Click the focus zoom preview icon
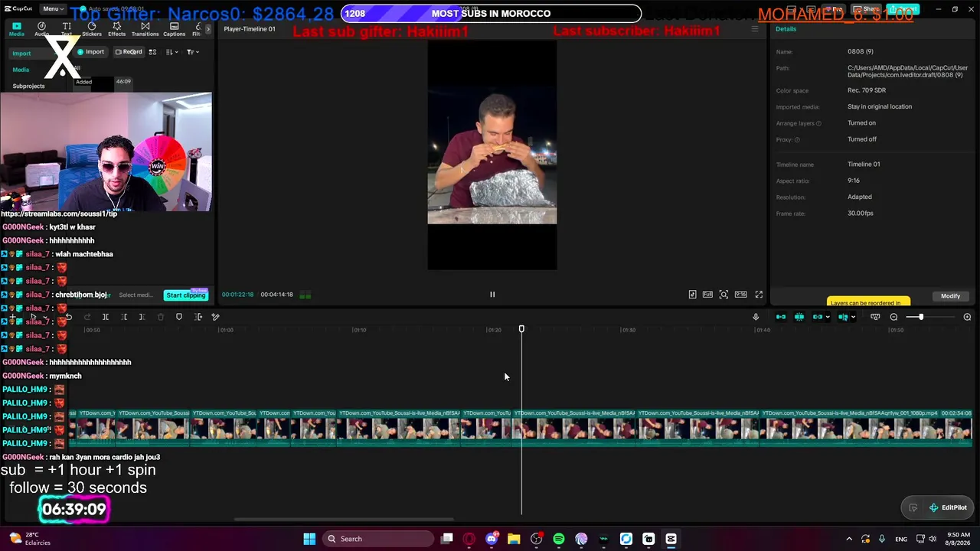The height and width of the screenshot is (551, 980). (724, 295)
